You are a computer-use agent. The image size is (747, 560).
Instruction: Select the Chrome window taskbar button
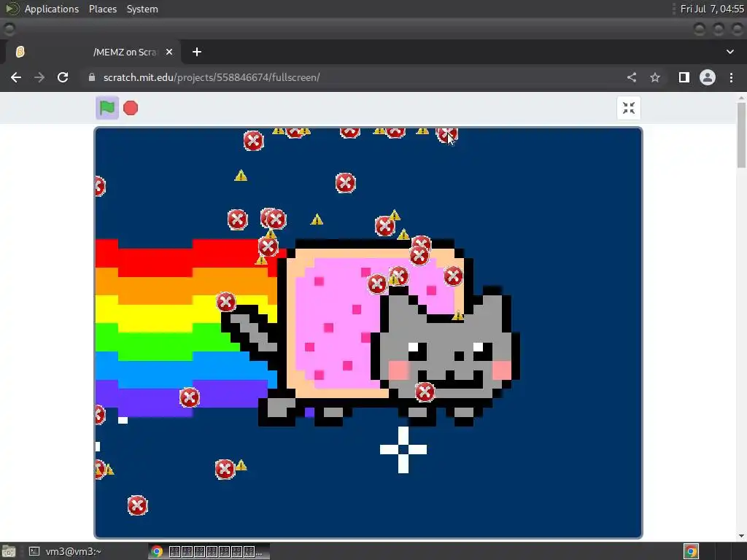pyautogui.click(x=209, y=551)
